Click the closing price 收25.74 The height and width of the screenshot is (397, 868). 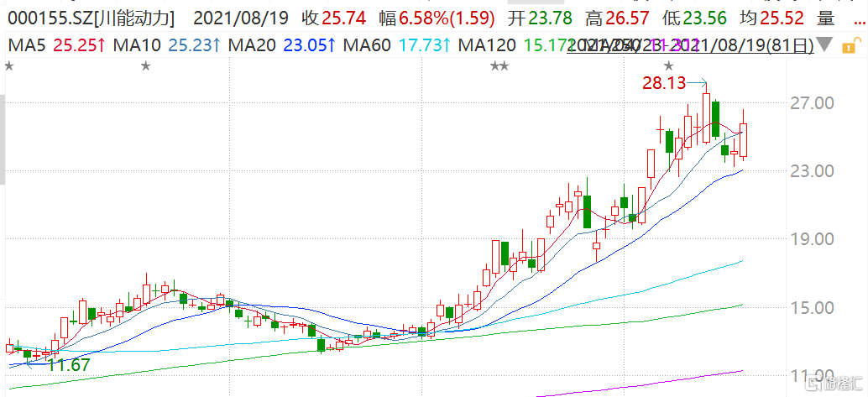334,18
